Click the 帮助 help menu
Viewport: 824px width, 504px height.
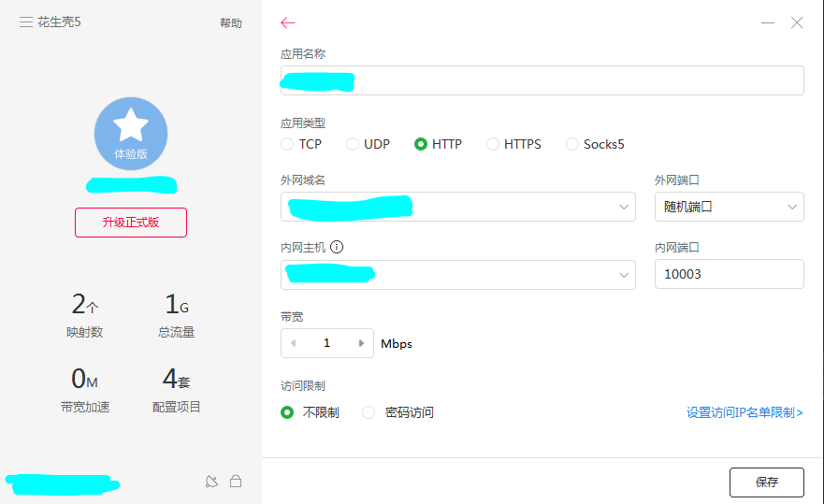point(231,22)
